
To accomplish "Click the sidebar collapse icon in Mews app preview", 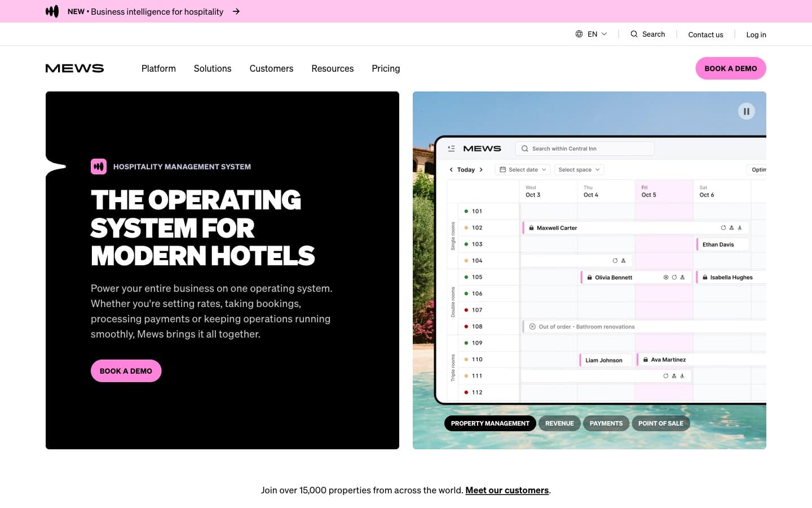I will [x=451, y=148].
